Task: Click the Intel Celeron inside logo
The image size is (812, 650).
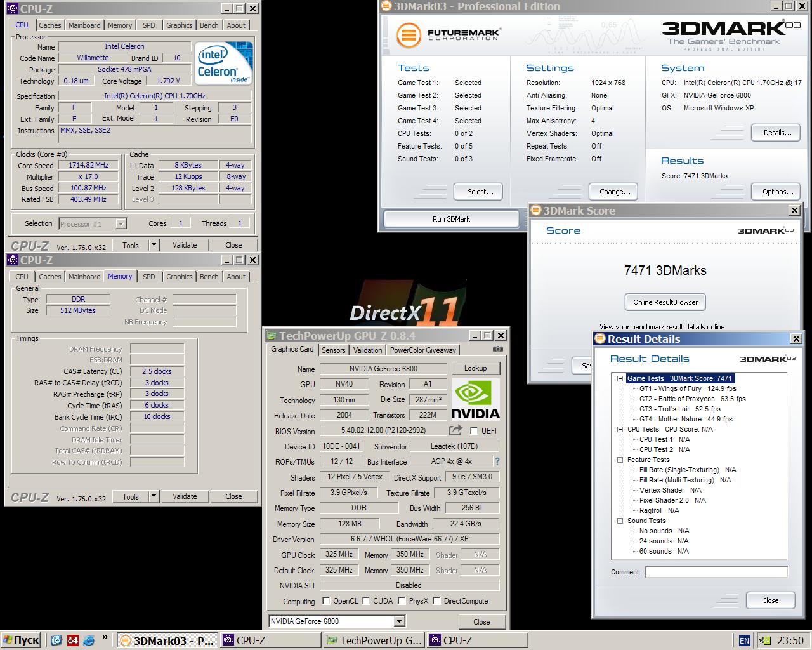Action: tap(224, 63)
